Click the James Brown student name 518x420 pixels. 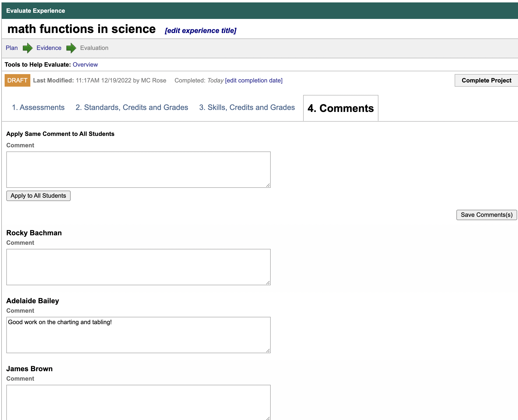pyautogui.click(x=29, y=369)
